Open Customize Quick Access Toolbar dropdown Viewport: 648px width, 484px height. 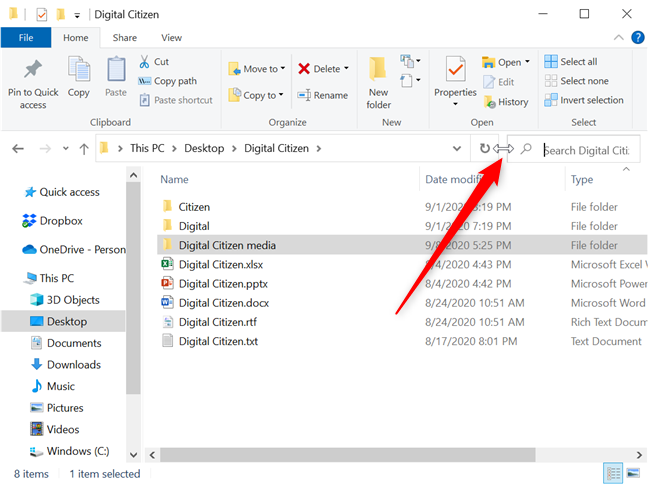click(77, 16)
